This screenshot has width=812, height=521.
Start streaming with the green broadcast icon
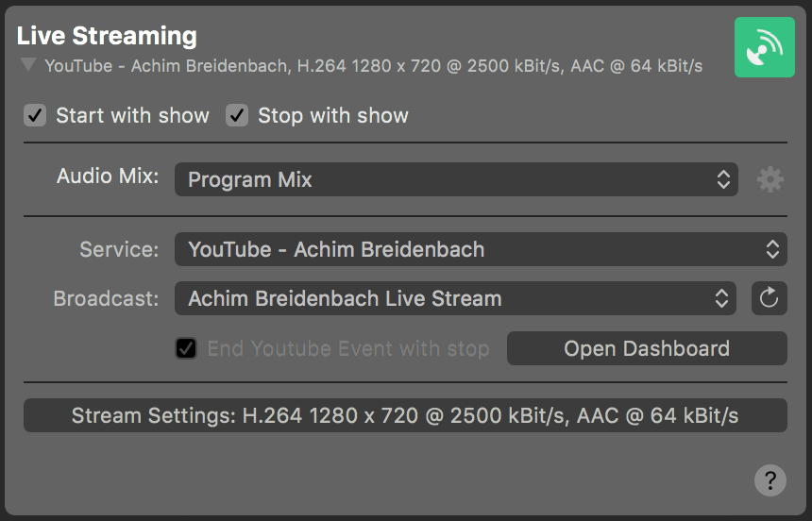(765, 47)
